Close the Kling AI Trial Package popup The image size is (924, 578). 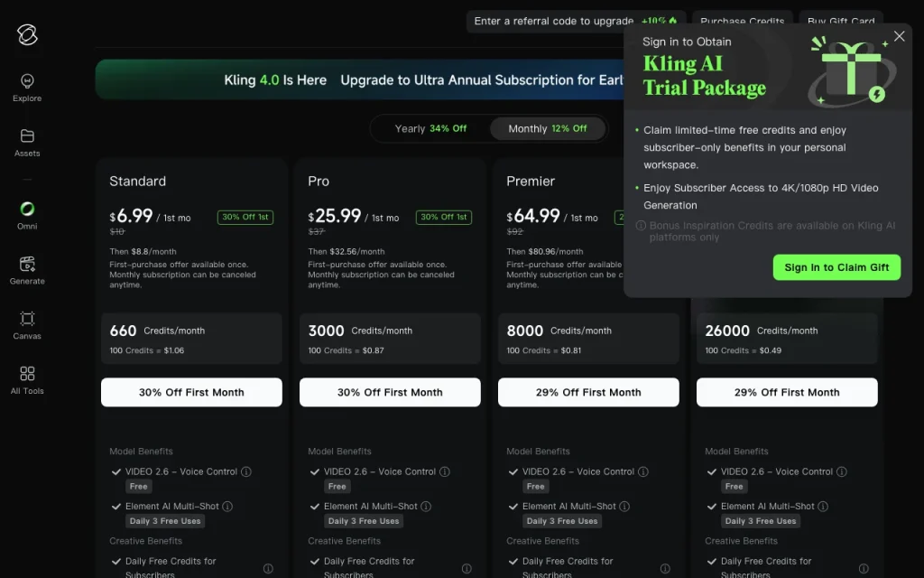click(900, 36)
